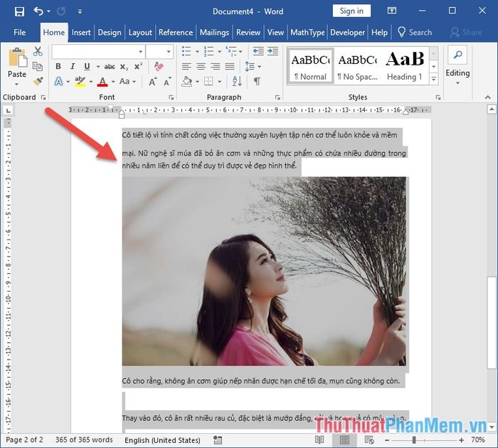Cut the selected content with scissors icon
The height and width of the screenshot is (448, 498).
(38, 51)
